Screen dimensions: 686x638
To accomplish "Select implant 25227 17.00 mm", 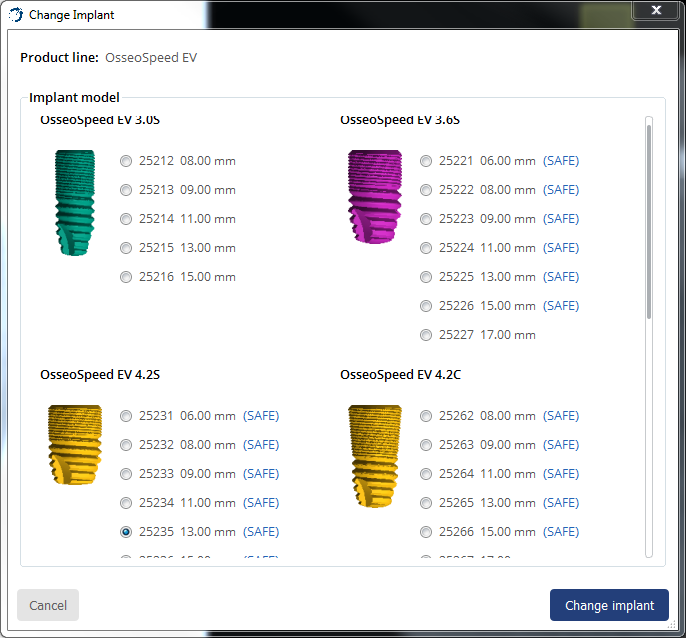I will tap(426, 335).
